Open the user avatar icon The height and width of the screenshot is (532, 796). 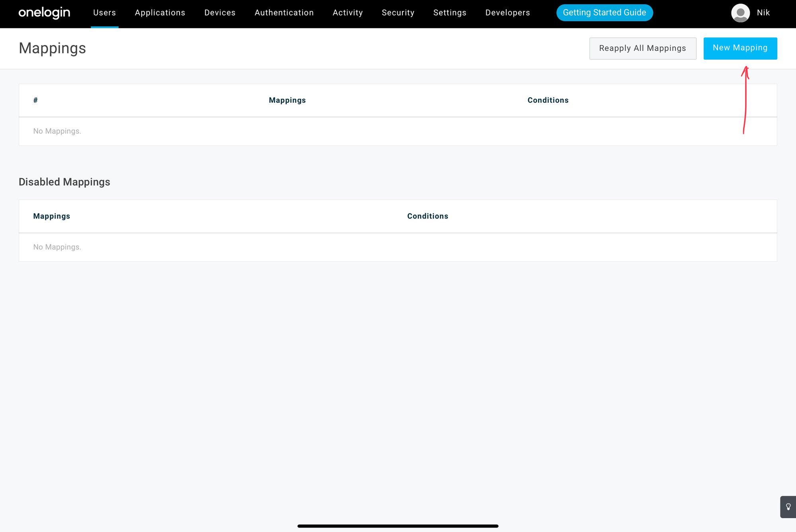[x=740, y=13]
